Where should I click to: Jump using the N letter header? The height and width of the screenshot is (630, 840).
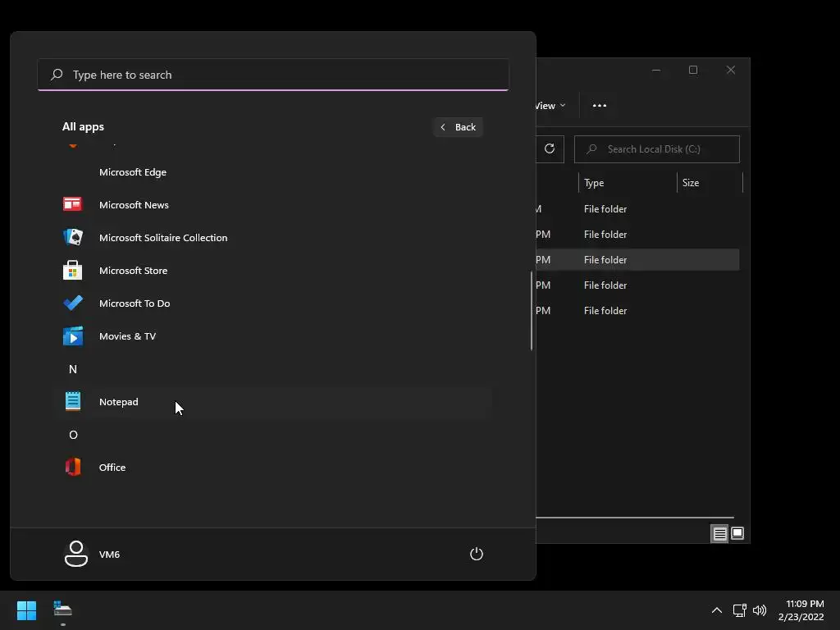[x=73, y=369]
